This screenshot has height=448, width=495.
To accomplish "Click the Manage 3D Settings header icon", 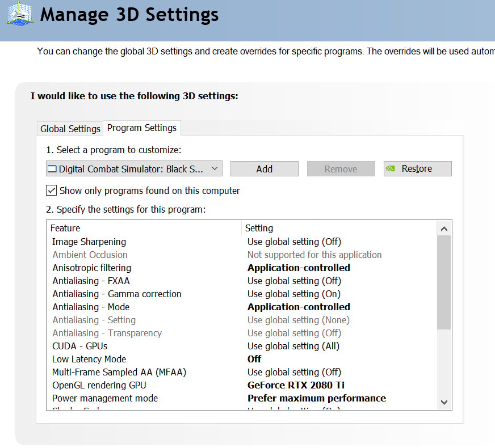I will point(20,14).
